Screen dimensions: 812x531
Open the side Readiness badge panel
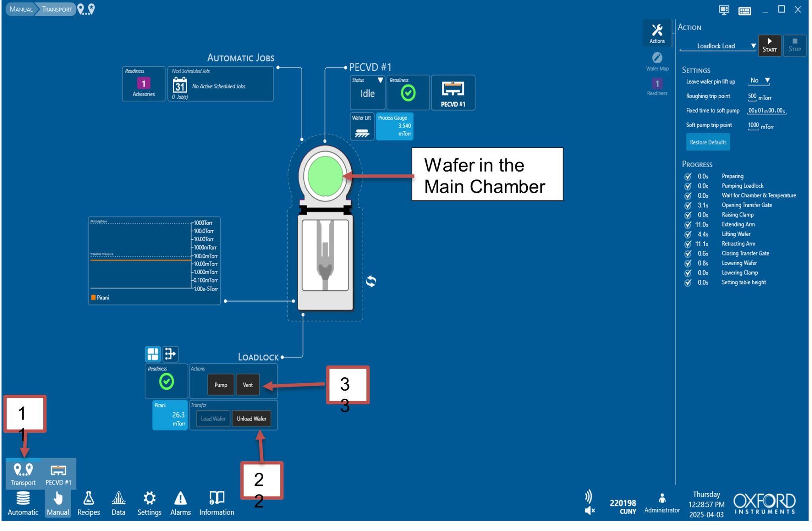[x=657, y=87]
